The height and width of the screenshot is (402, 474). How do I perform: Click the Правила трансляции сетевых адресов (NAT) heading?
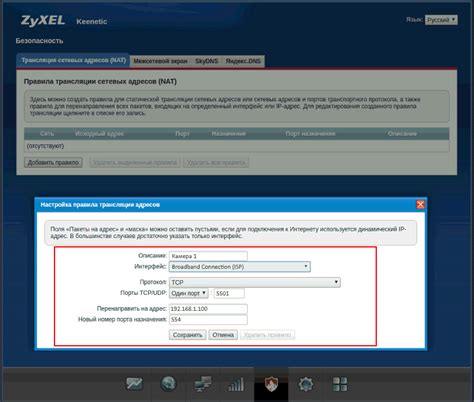[100, 82]
